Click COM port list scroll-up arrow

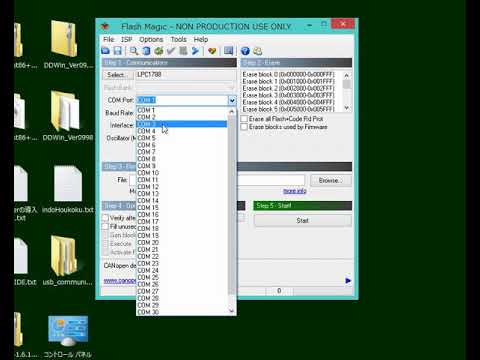232,111
